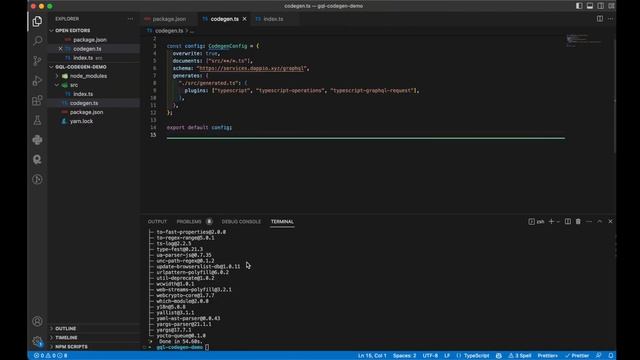Open index.ts inside src folder
This screenshot has height=360, width=640.
(x=83, y=94)
